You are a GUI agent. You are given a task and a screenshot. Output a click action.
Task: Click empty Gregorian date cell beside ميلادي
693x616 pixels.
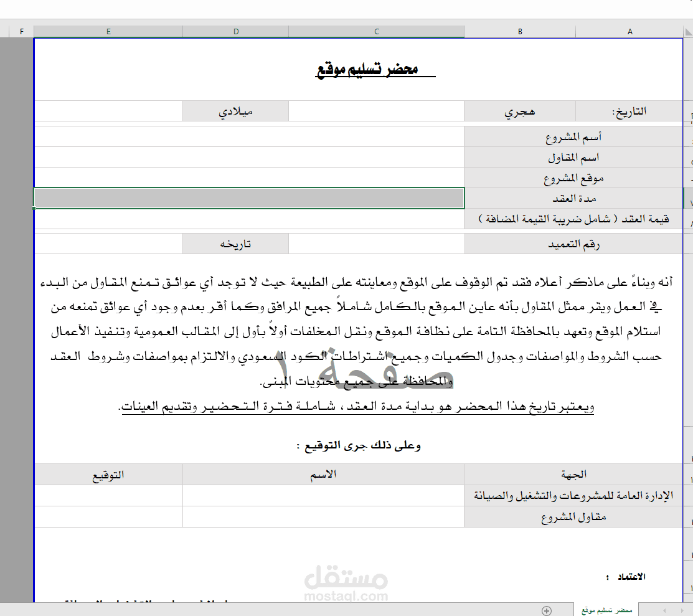pos(108,111)
